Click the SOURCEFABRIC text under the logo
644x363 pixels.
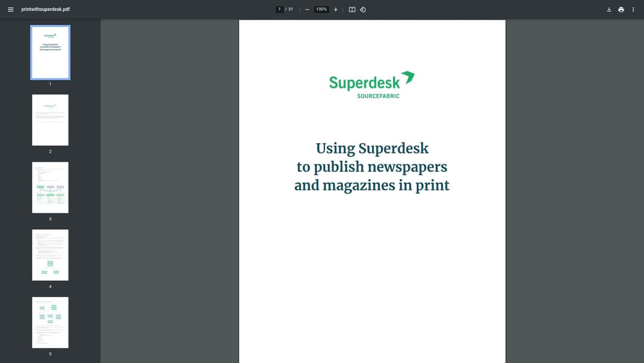tap(378, 96)
